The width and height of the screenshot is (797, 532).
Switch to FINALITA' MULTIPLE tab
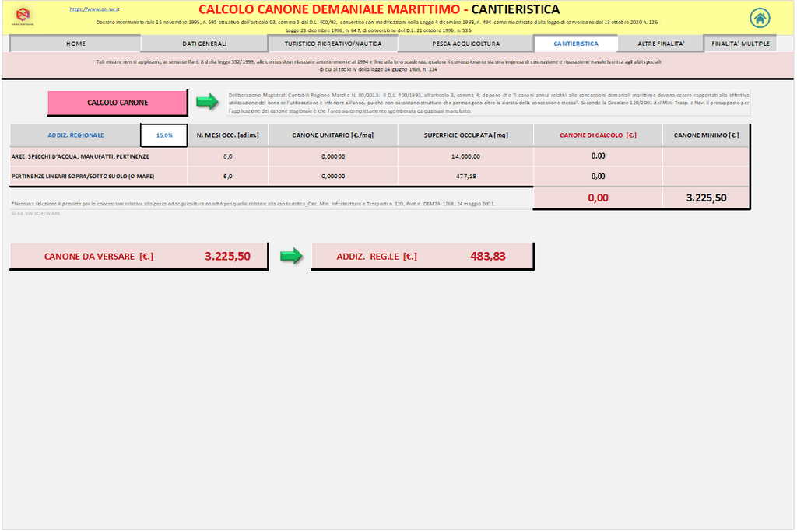740,44
